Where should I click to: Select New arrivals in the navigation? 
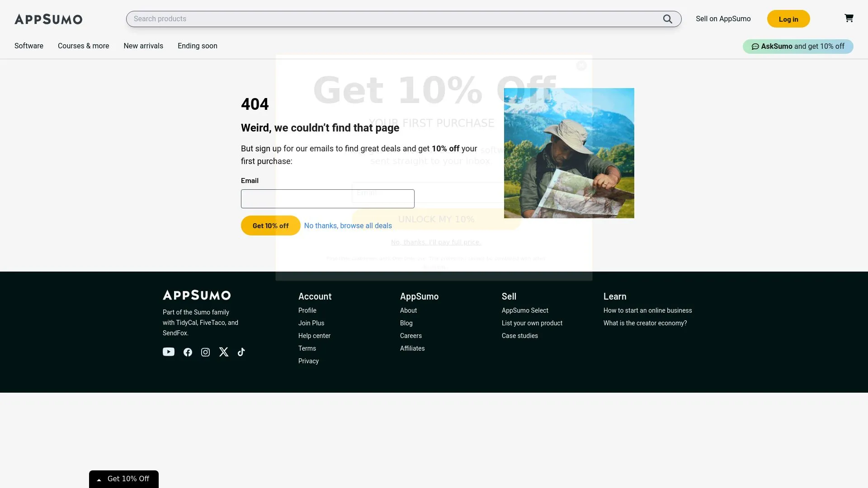tap(143, 46)
